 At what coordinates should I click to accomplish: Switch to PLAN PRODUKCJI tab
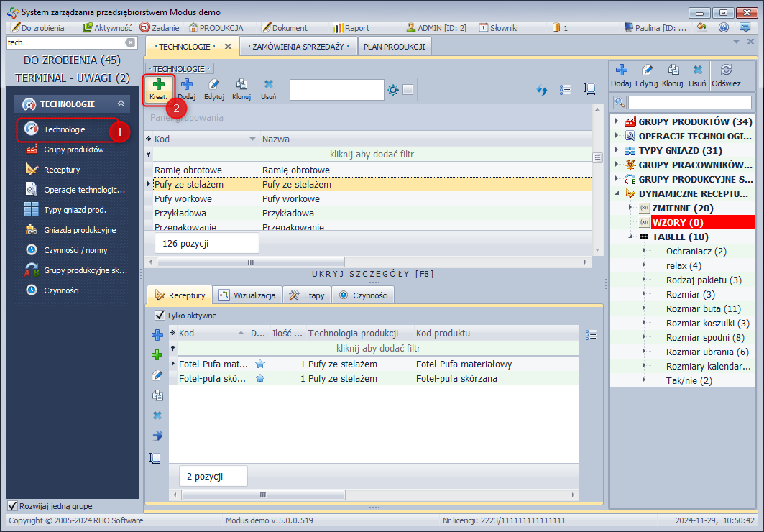(x=394, y=47)
